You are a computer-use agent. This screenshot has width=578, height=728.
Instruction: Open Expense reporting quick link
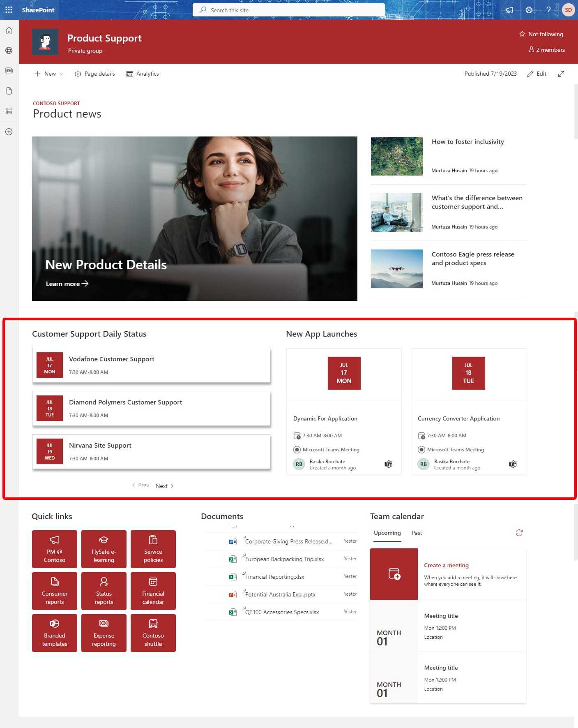point(104,633)
